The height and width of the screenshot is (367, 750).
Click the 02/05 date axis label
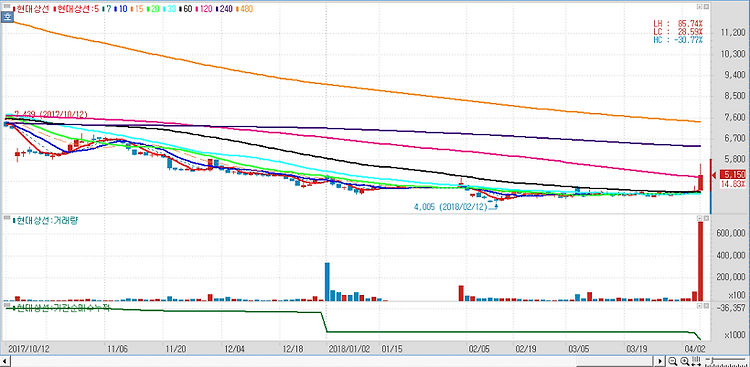(x=478, y=348)
